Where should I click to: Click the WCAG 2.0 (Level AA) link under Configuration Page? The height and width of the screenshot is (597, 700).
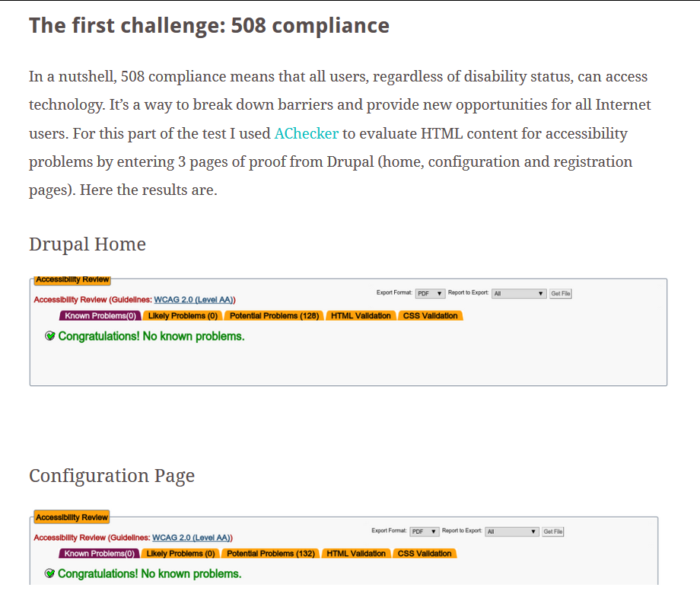click(191, 538)
